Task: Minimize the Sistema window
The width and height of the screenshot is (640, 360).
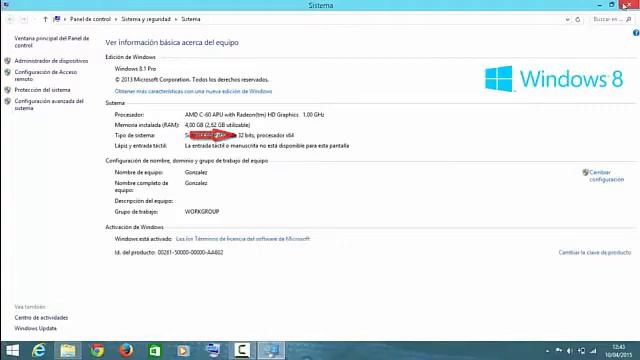Action: [599, 5]
